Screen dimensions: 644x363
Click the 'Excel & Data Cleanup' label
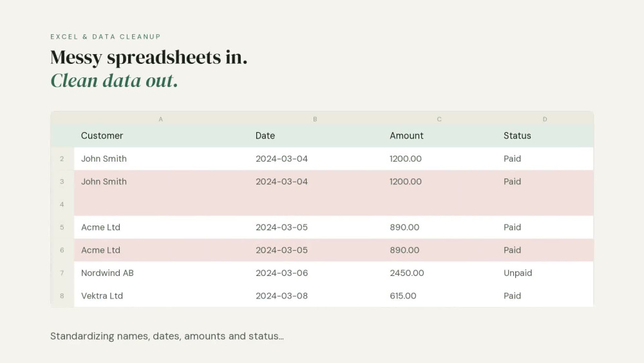coord(106,37)
